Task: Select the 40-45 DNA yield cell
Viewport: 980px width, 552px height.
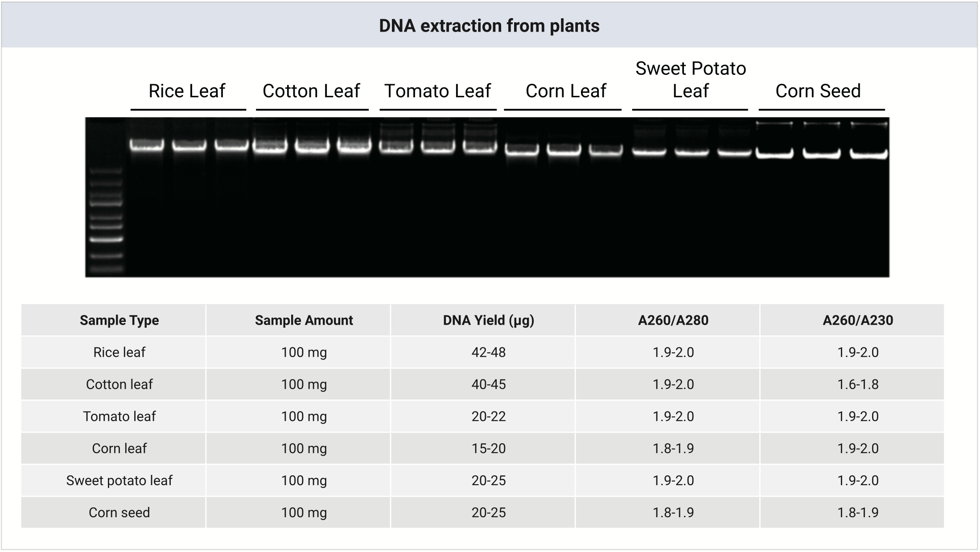Action: (488, 384)
